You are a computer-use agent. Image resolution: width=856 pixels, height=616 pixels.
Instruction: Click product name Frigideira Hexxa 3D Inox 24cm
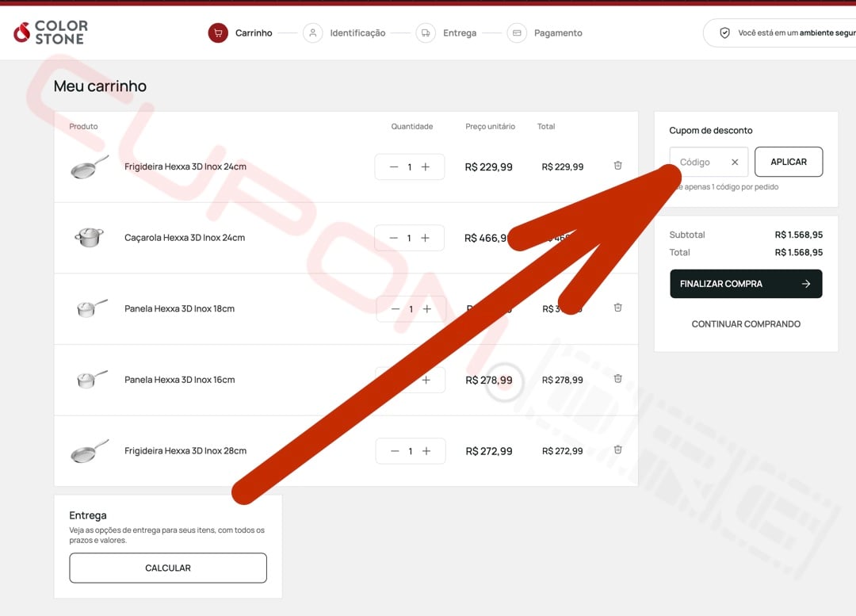point(185,166)
